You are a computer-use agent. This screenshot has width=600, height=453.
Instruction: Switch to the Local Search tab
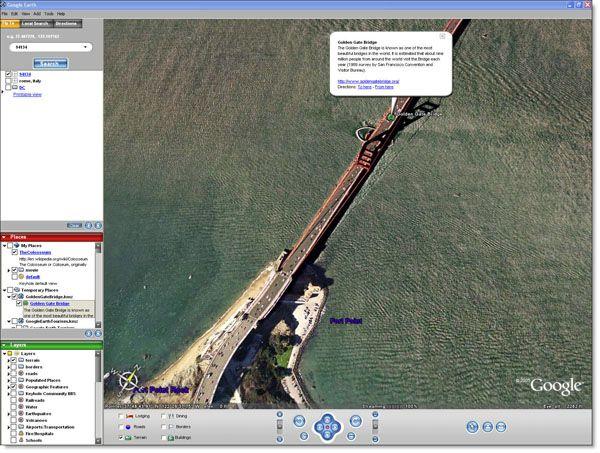pos(35,24)
